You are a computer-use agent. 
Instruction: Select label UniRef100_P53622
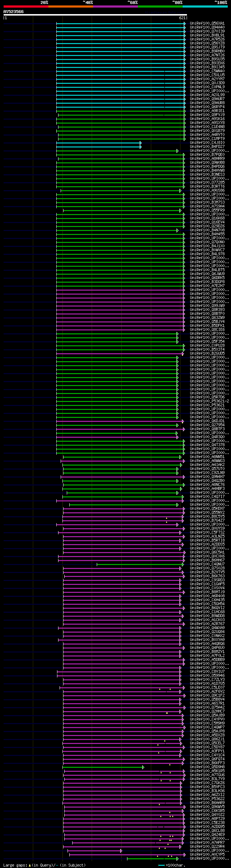(207, 799)
